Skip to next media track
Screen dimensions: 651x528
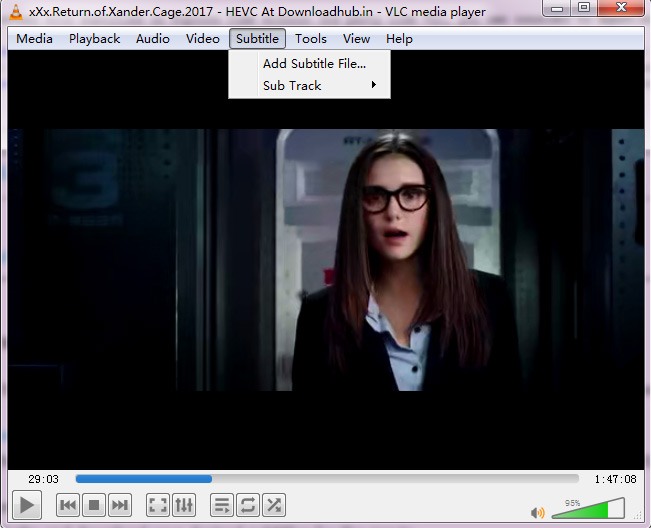120,505
